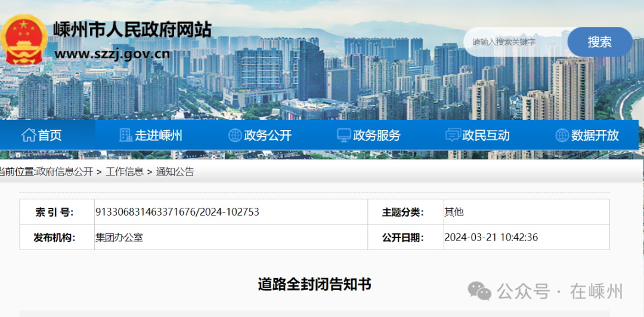
Task: Click the globe icon beside 政务公开
Action: [x=235, y=136]
